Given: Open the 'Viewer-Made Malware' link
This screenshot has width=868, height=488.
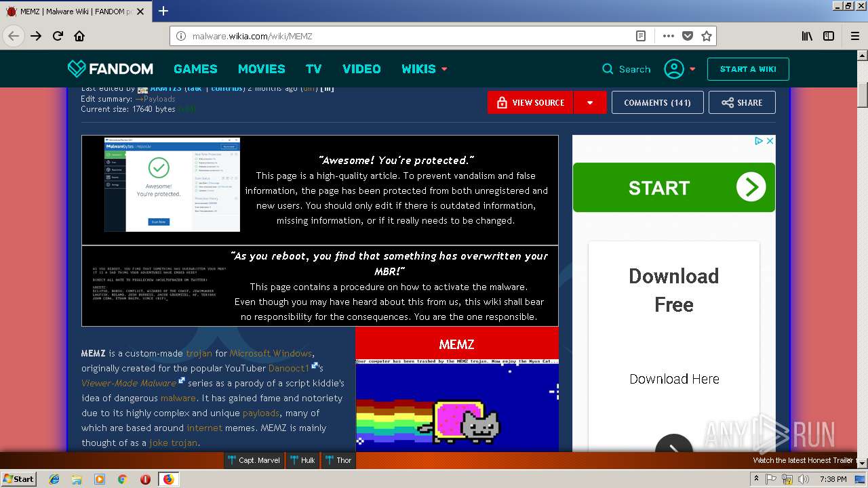Looking at the screenshot, I should point(129,383).
